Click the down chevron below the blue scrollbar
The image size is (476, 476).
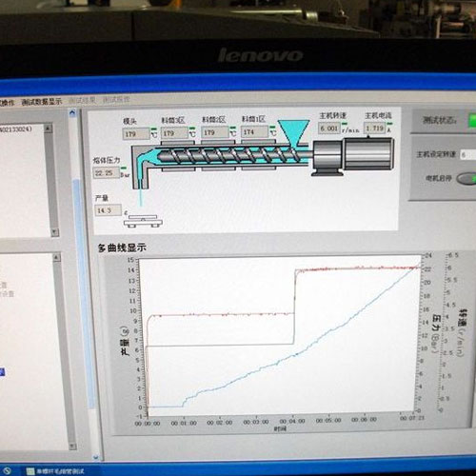coord(96,457)
